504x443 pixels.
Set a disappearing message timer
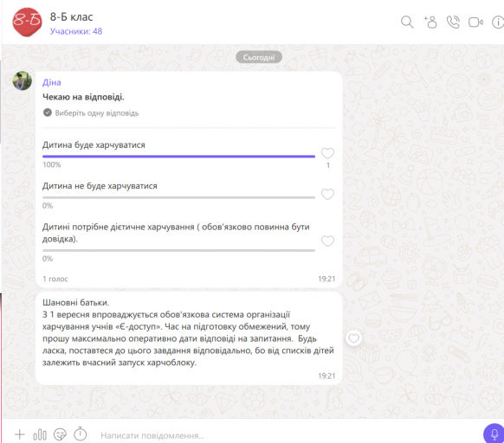pos(80,434)
